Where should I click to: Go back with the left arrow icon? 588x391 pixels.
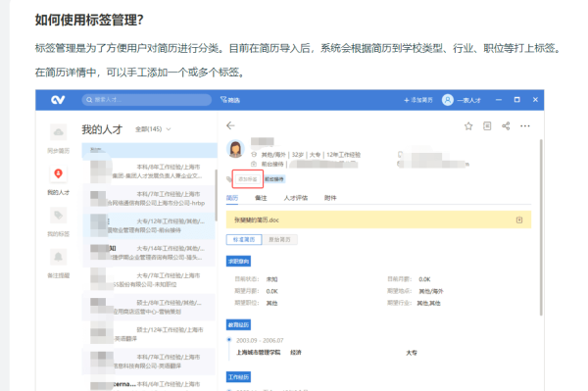230,125
